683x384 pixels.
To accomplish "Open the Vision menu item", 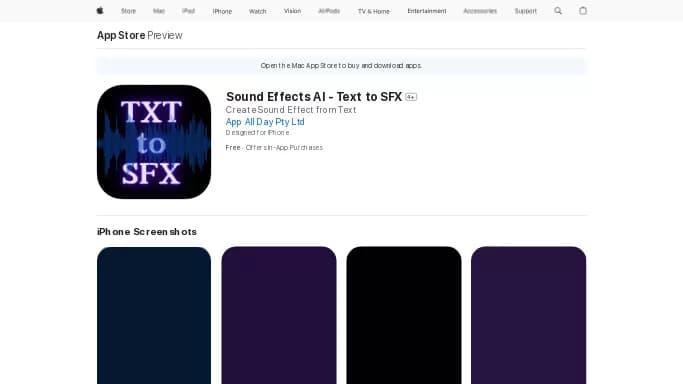I will pyautogui.click(x=292, y=11).
